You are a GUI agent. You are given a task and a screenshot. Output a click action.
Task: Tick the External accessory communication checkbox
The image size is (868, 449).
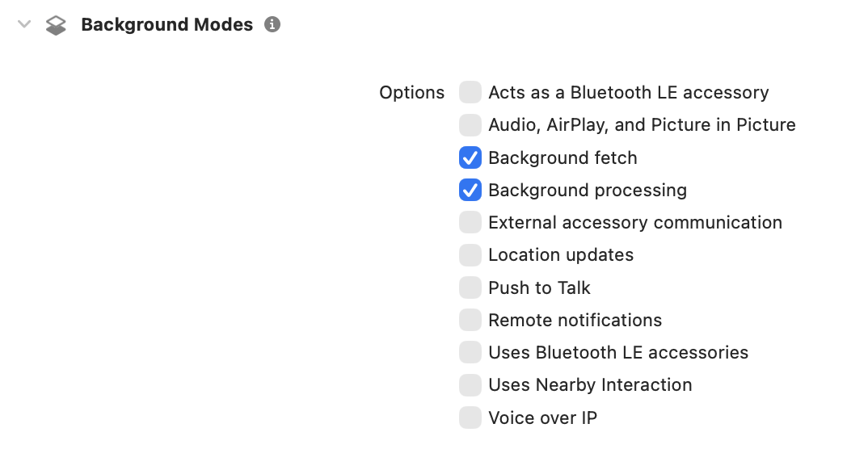[470, 222]
